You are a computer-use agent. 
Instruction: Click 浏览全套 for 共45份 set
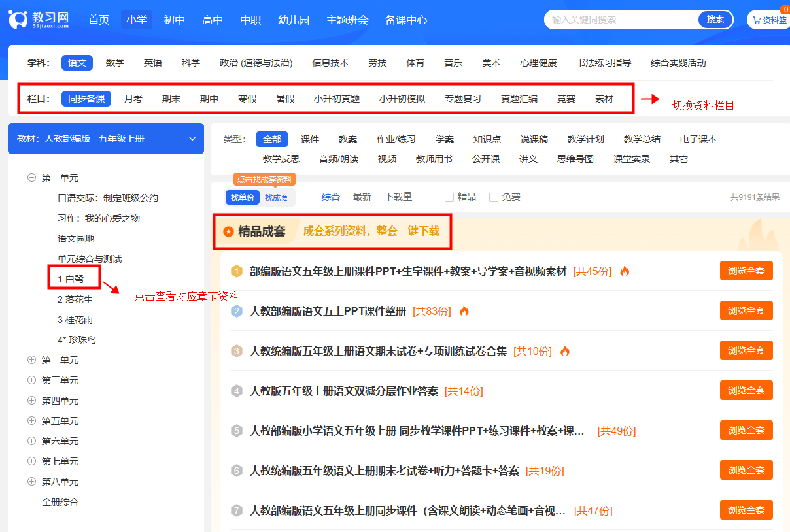tap(746, 271)
